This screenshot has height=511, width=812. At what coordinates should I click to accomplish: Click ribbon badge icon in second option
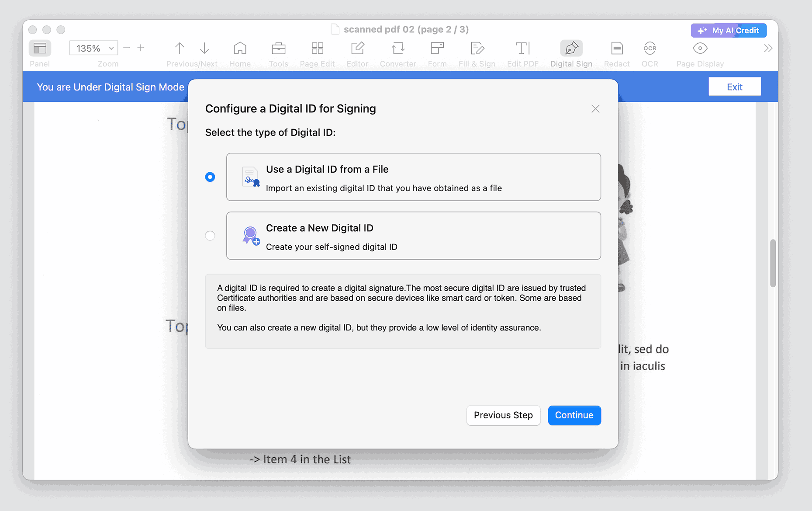point(251,236)
